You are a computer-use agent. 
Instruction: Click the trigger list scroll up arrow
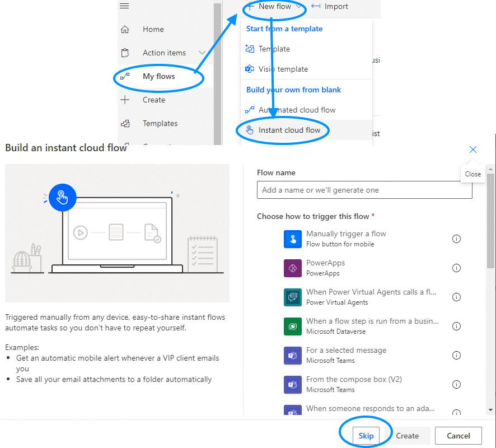point(490,169)
